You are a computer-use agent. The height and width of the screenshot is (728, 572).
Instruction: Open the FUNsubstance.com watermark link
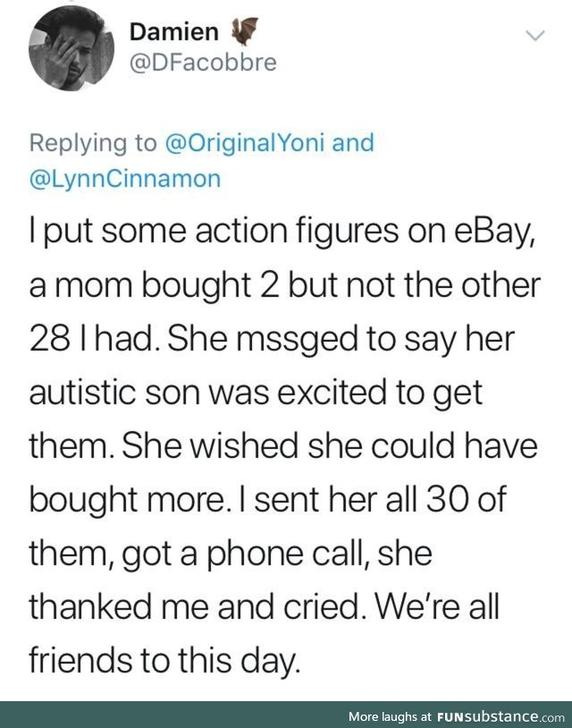[x=500, y=716]
